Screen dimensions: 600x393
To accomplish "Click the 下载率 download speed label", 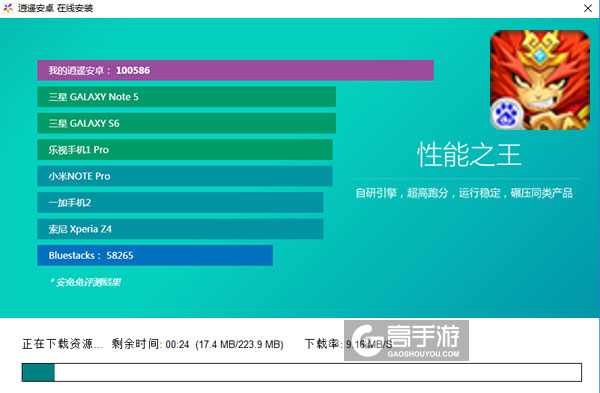I will coord(323,344).
